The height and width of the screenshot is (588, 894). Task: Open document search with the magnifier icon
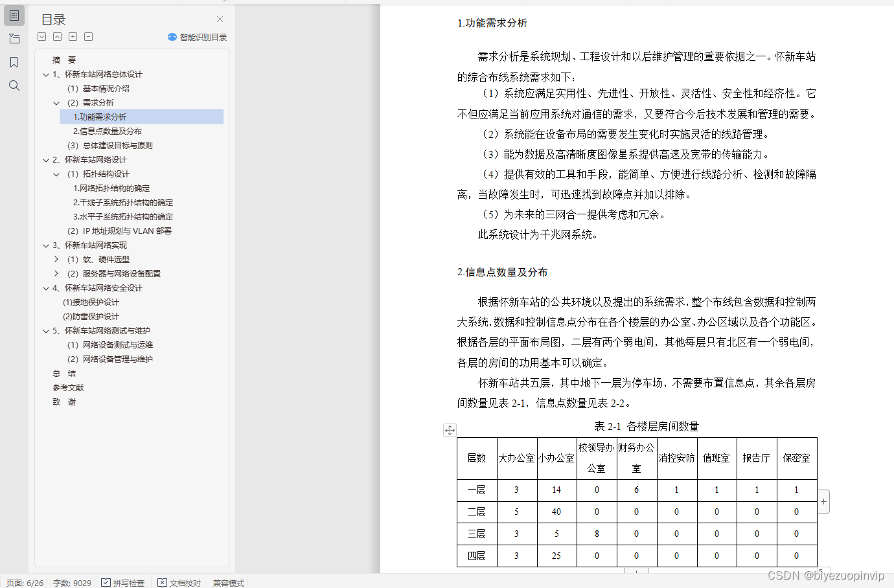coord(14,85)
